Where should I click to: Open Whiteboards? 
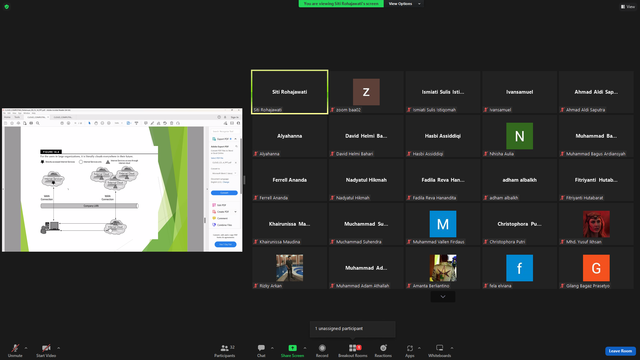(x=440, y=350)
